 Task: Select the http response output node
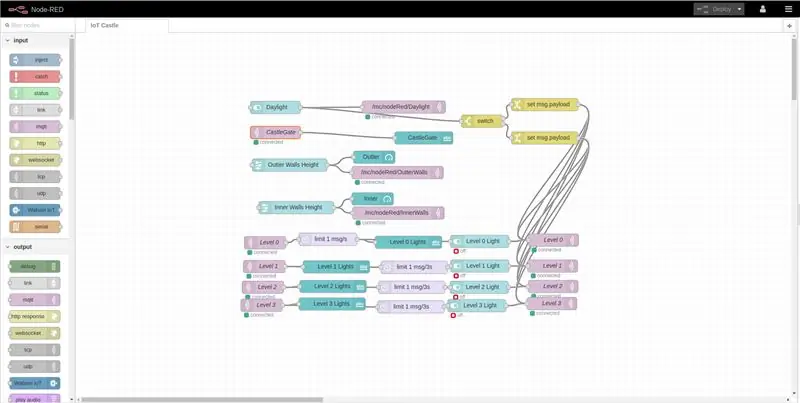[x=34, y=316]
